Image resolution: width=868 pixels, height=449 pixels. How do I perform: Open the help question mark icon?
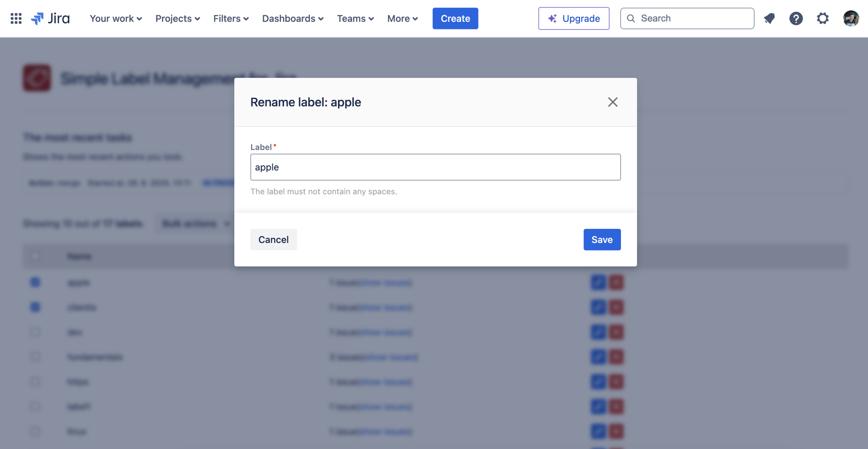(796, 18)
